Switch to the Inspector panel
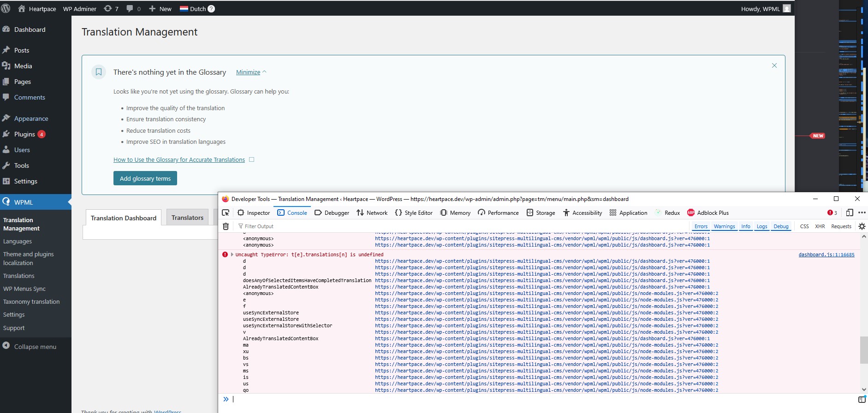Viewport: 868px width, 413px height. [254, 212]
